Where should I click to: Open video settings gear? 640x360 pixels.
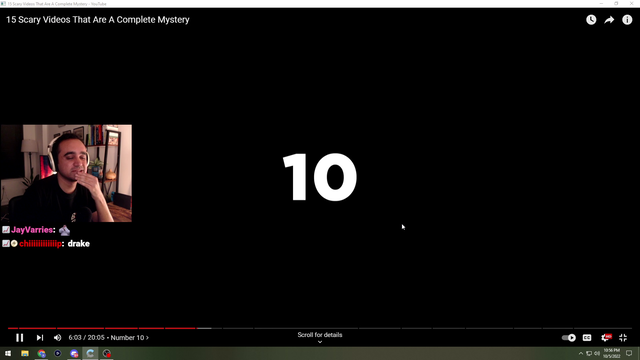606,338
